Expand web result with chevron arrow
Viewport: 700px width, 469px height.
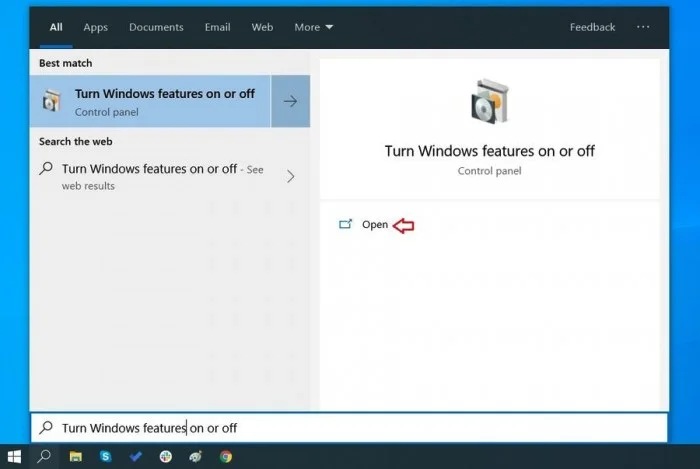coord(291,176)
